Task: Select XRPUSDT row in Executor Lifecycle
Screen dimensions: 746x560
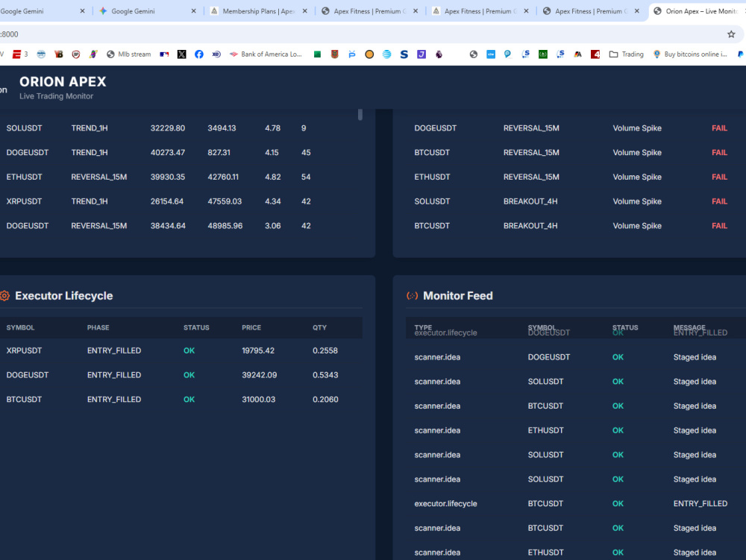Action: (181, 350)
